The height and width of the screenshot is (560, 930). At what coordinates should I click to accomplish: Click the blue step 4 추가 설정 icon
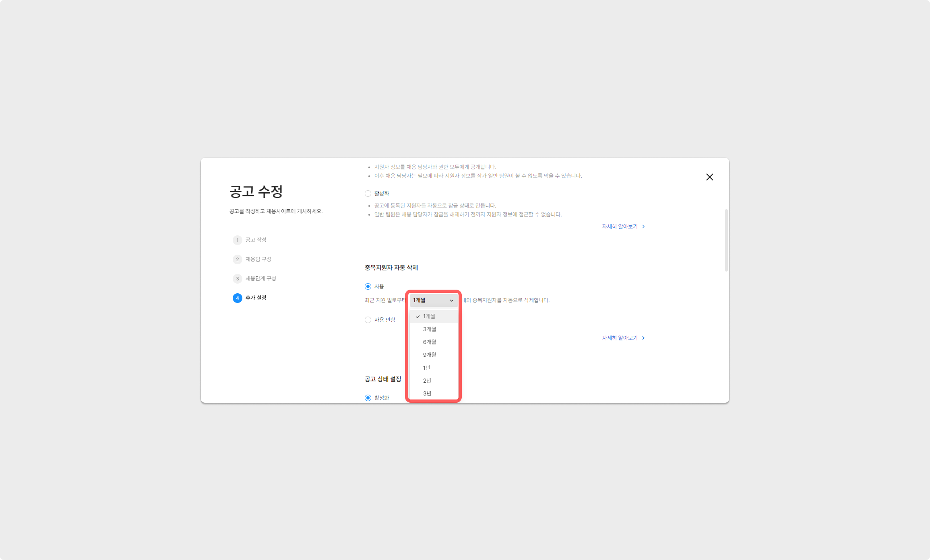237,298
